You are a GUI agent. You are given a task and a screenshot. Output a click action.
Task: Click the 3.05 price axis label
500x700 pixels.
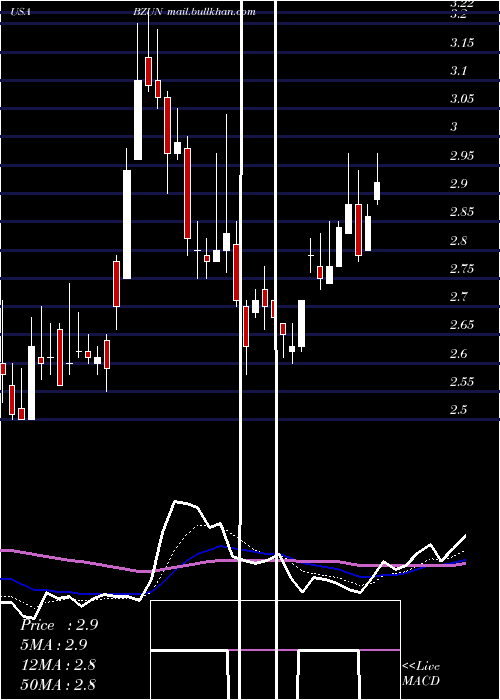462,99
